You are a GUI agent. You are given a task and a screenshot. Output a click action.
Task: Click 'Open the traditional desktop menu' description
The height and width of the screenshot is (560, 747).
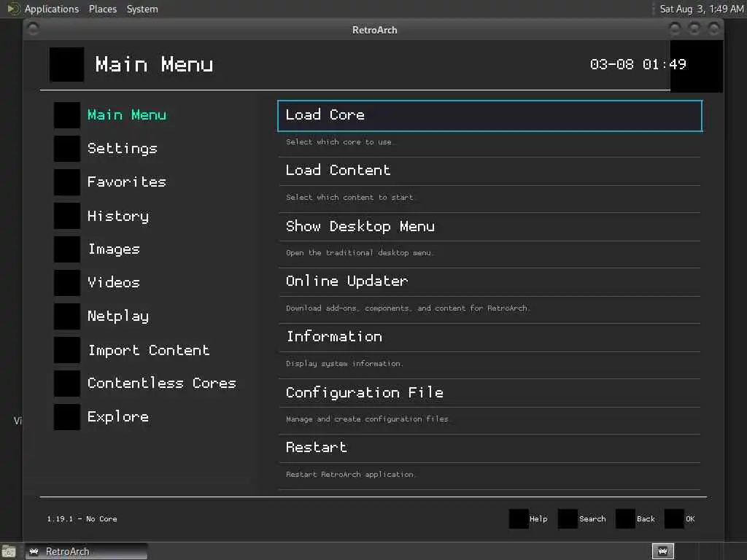[359, 253]
